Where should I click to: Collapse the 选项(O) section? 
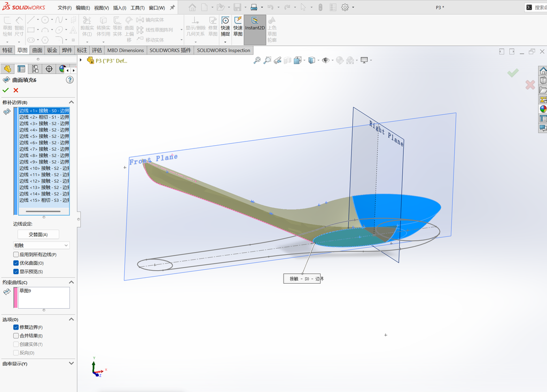click(x=71, y=319)
